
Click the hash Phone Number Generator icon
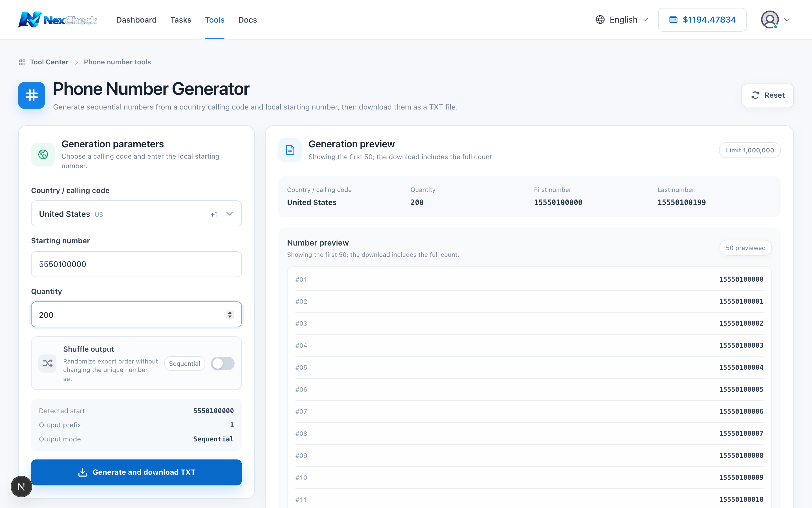point(32,95)
